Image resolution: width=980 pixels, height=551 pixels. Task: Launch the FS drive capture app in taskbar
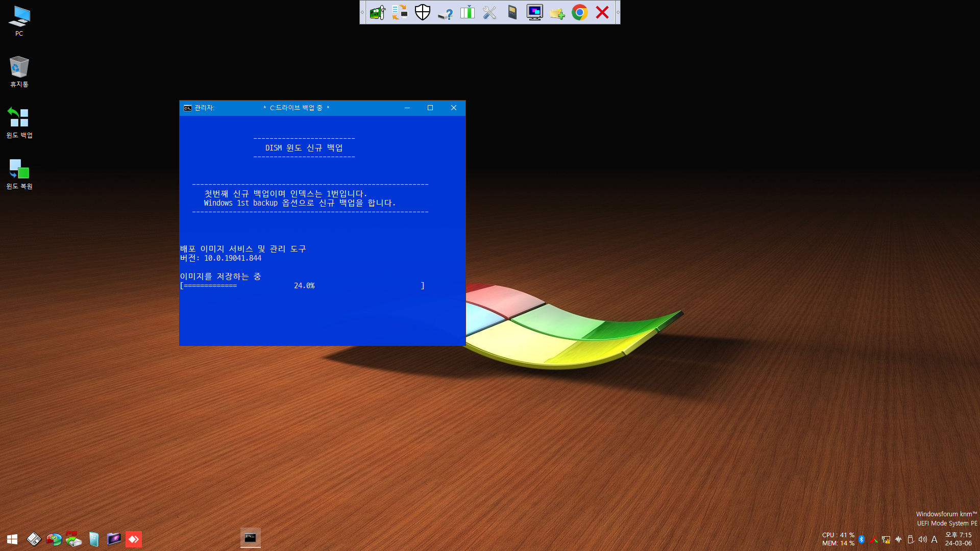pyautogui.click(x=73, y=539)
